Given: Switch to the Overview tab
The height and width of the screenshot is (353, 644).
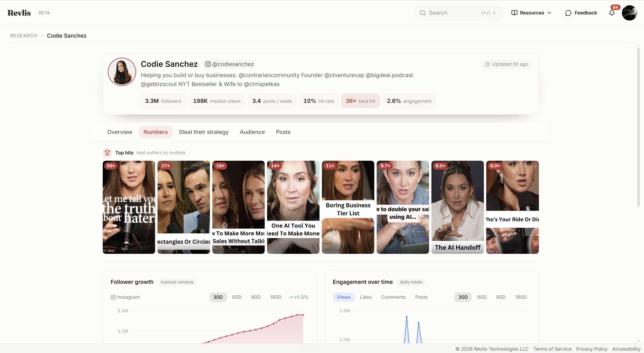Looking at the screenshot, I should tap(120, 132).
